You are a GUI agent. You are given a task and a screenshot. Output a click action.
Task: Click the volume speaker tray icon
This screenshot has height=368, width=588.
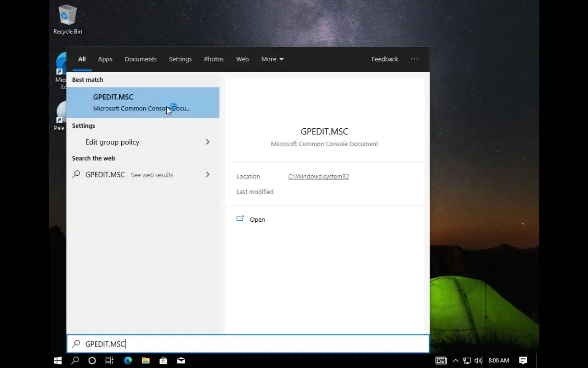click(x=479, y=360)
